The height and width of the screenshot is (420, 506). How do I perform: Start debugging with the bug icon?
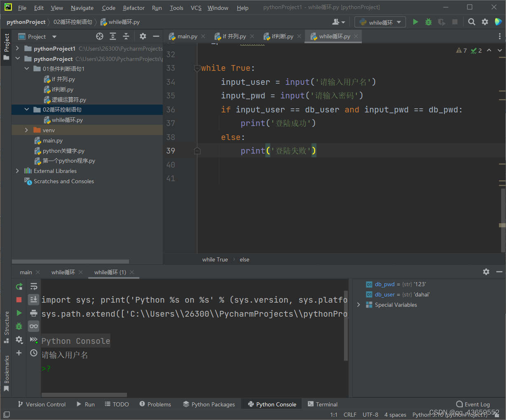[428, 22]
